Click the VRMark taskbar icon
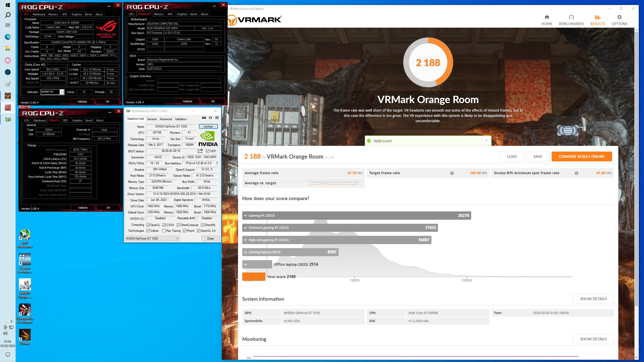The image size is (644, 362). (8, 96)
